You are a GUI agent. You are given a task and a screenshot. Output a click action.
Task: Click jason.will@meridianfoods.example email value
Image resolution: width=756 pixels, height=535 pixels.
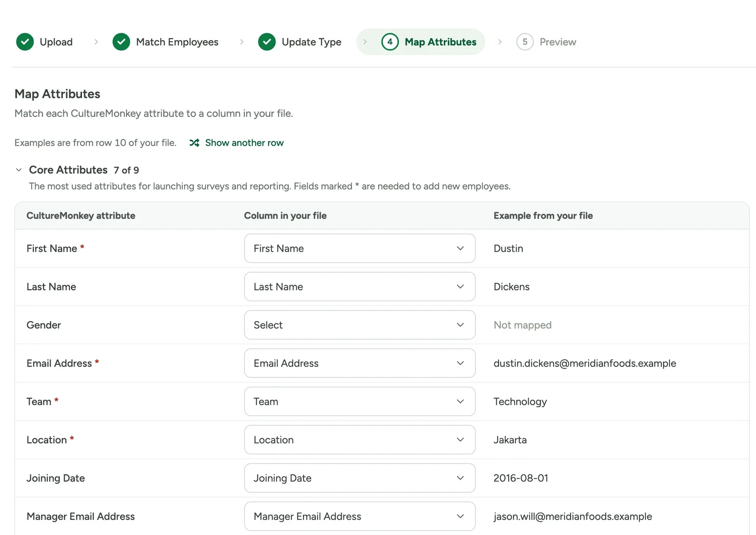tap(572, 516)
